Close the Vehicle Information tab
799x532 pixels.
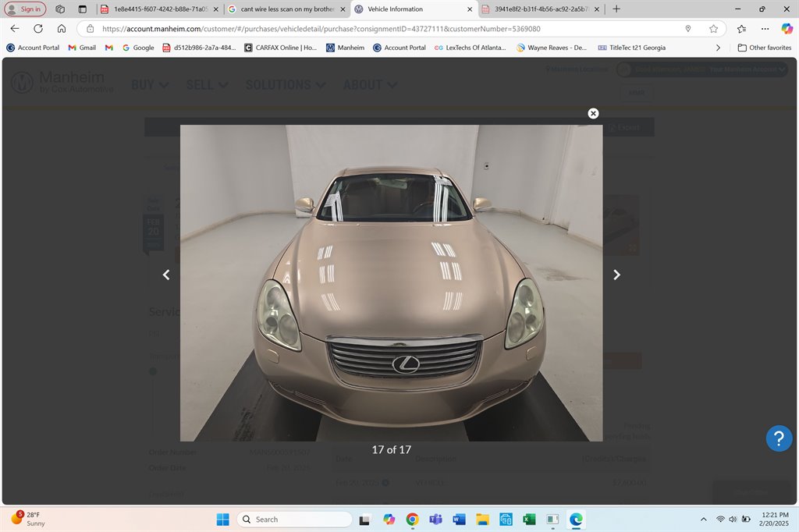(x=469, y=9)
